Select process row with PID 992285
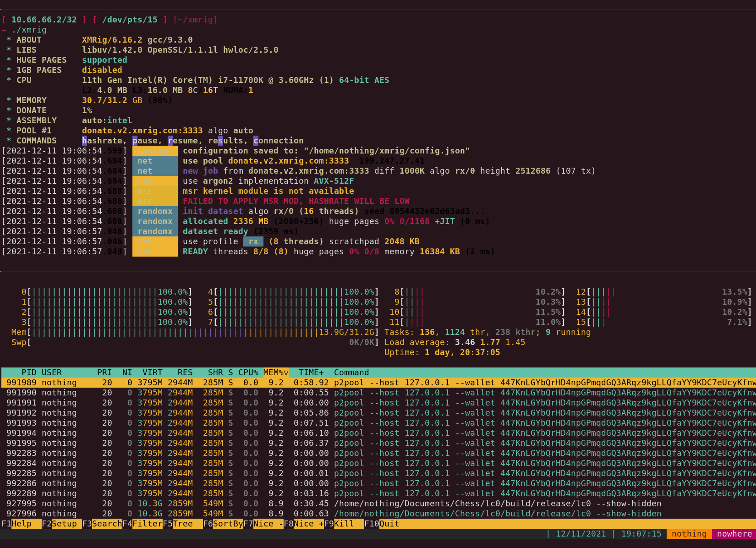 378,473
